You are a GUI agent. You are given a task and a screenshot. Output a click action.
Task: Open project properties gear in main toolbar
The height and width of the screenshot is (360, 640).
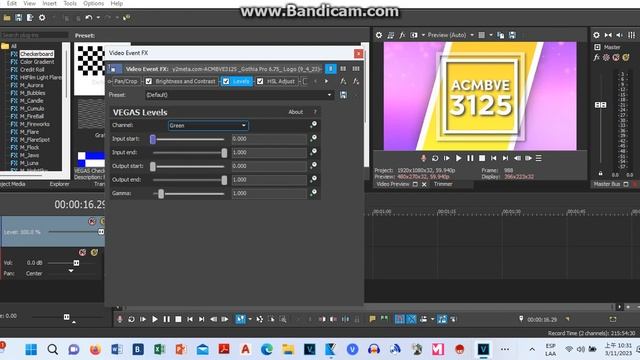(x=42, y=18)
